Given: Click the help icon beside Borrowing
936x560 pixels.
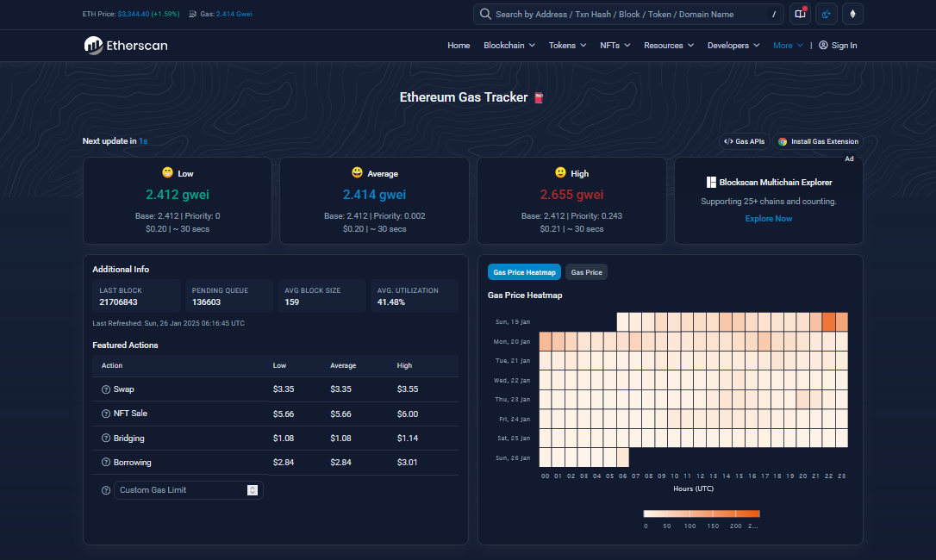Looking at the screenshot, I should 106,462.
